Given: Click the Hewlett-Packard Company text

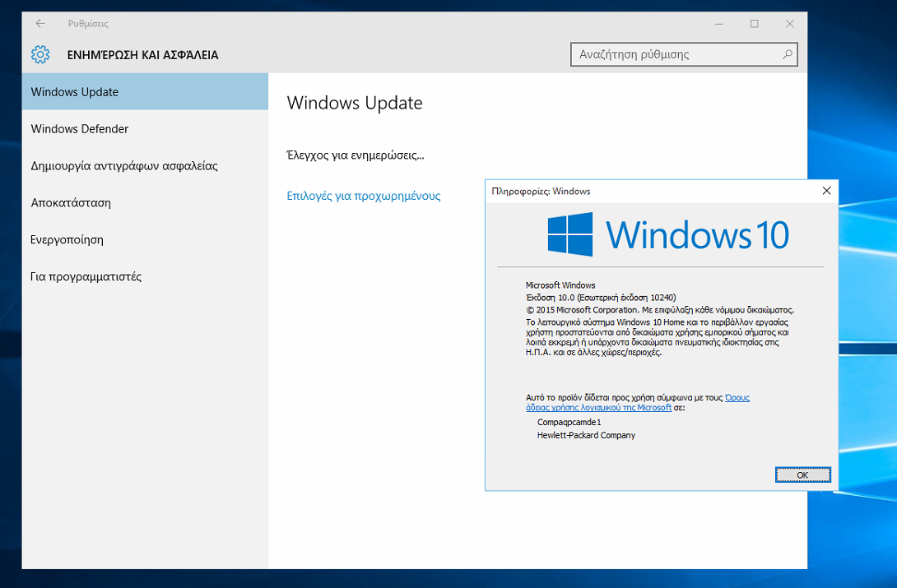Looking at the screenshot, I should click(x=587, y=435).
